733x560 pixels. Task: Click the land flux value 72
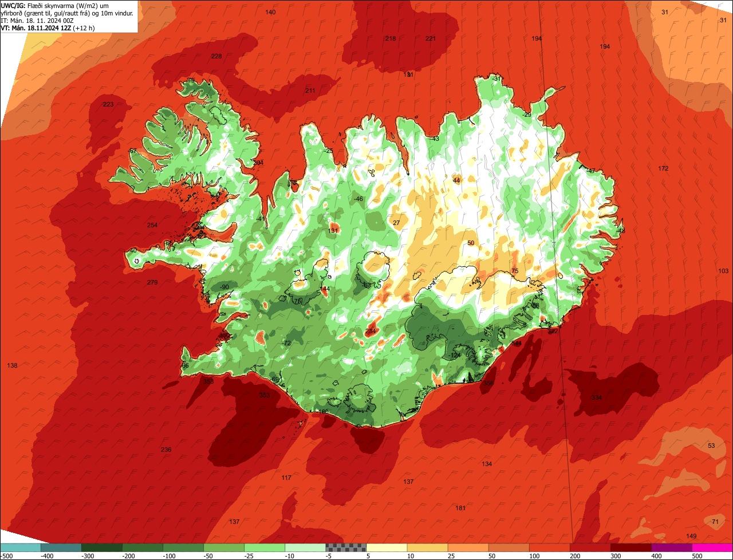tap(287, 343)
